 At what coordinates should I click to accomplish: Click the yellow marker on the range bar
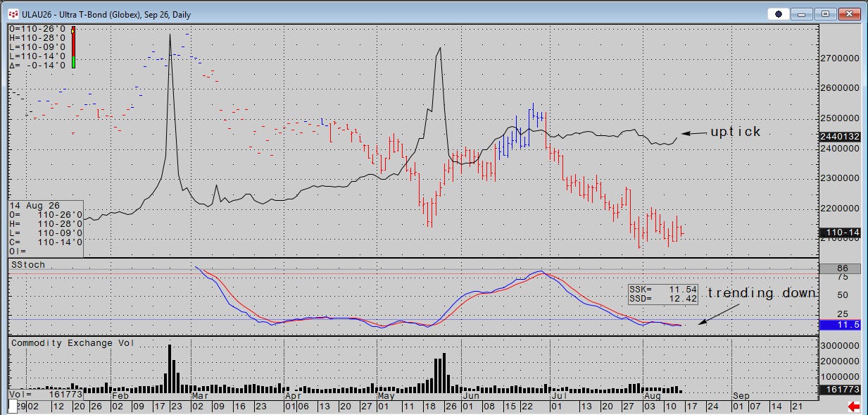pyautogui.click(x=73, y=31)
